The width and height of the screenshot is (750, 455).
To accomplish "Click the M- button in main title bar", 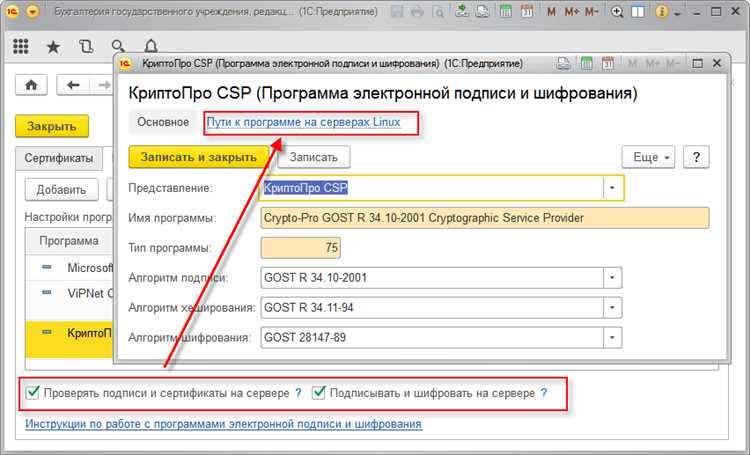I will pyautogui.click(x=592, y=11).
